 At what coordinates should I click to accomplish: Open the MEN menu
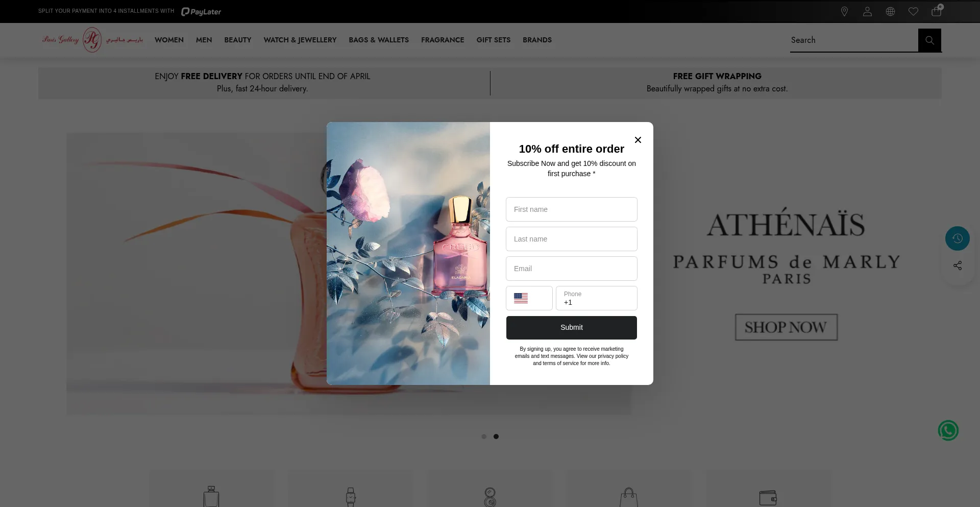[204, 40]
